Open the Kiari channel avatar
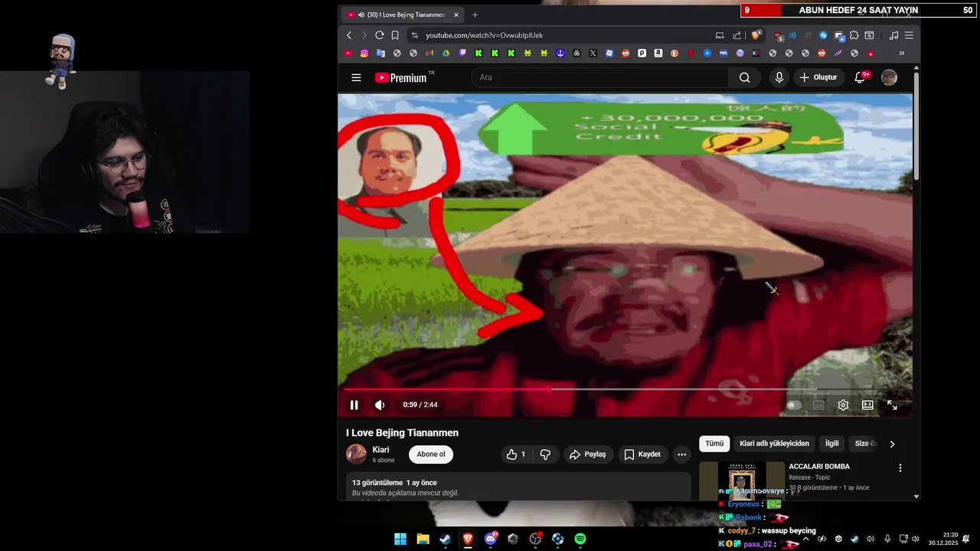This screenshot has height=551, width=980. pos(356,454)
